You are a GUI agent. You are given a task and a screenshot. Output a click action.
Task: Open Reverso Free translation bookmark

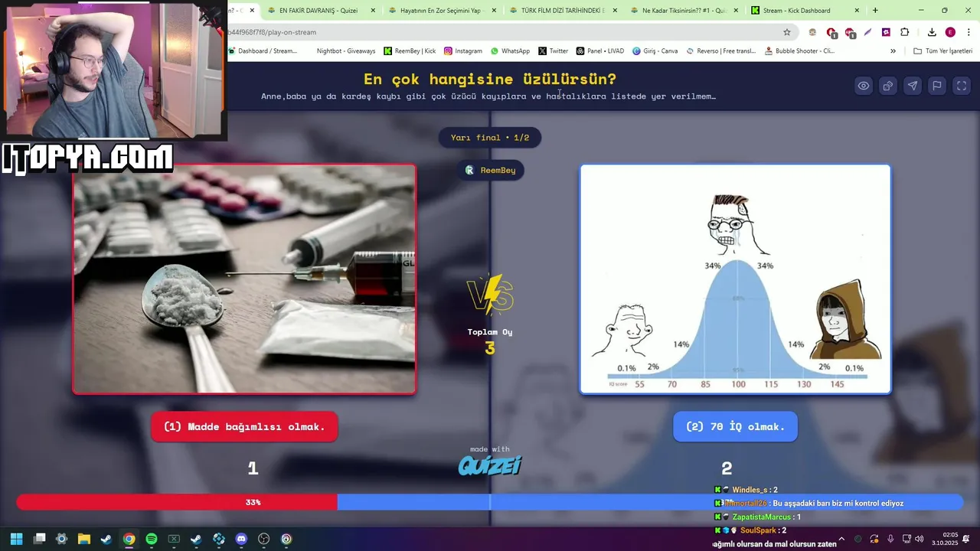click(x=720, y=51)
